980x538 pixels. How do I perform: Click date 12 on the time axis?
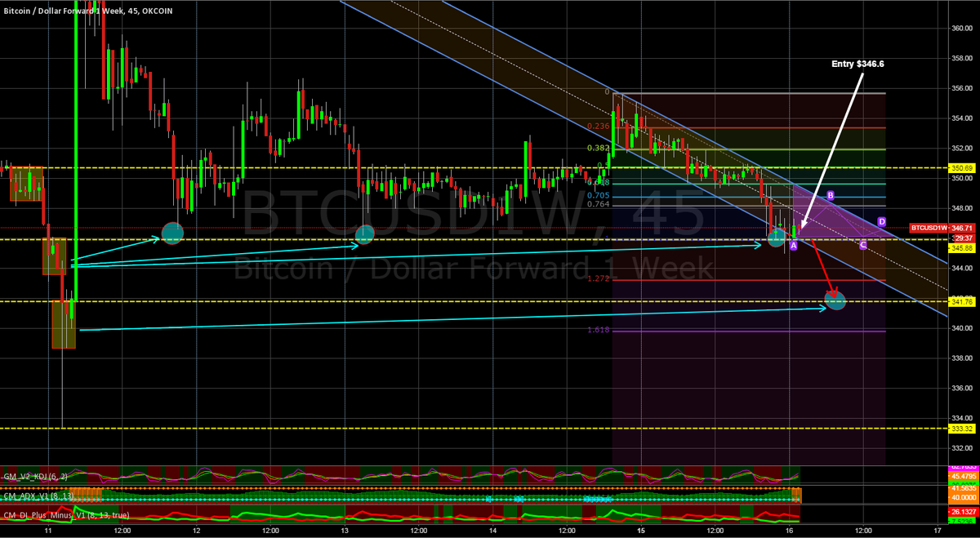[197, 531]
